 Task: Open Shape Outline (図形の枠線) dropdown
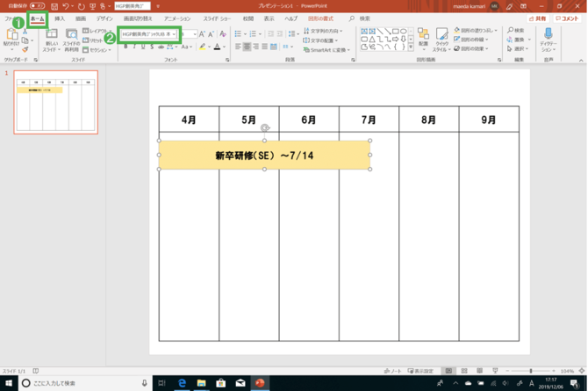pyautogui.click(x=471, y=39)
